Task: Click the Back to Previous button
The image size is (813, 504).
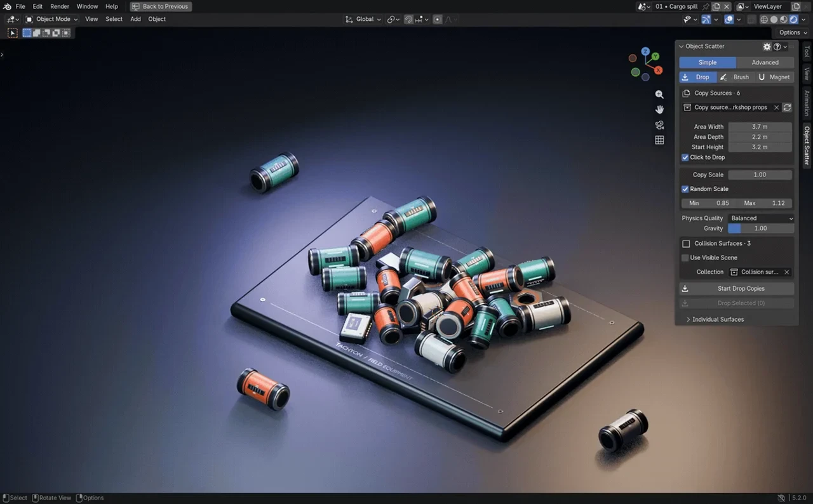Action: 161,6
